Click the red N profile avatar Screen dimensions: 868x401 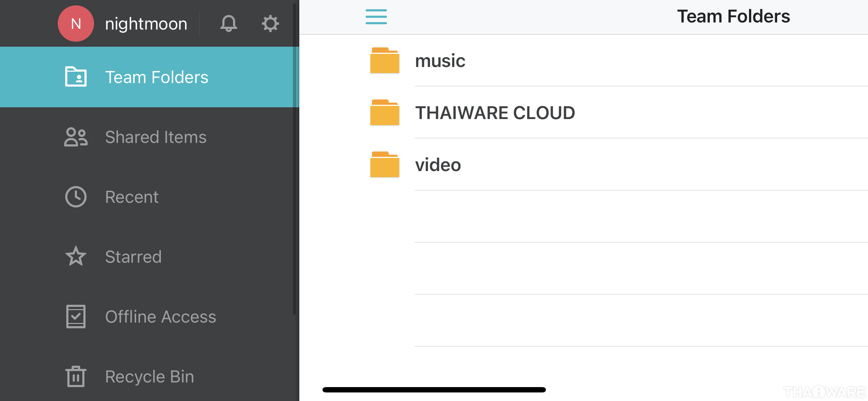(76, 24)
